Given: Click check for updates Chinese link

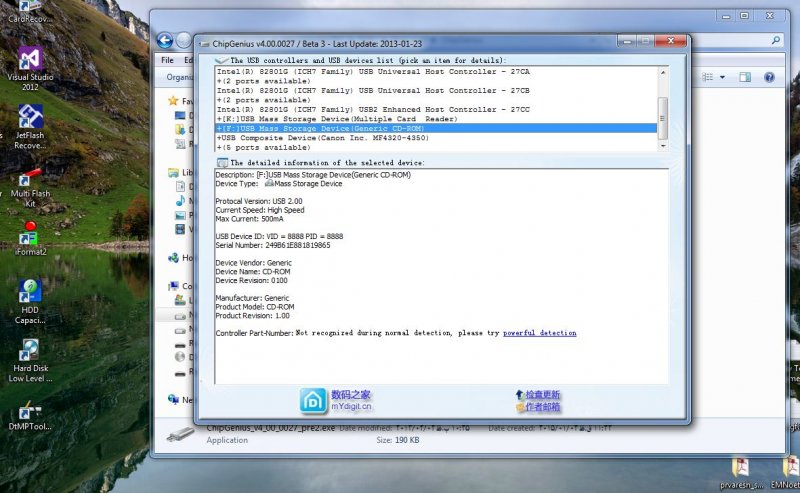Looking at the screenshot, I should coord(542,395).
